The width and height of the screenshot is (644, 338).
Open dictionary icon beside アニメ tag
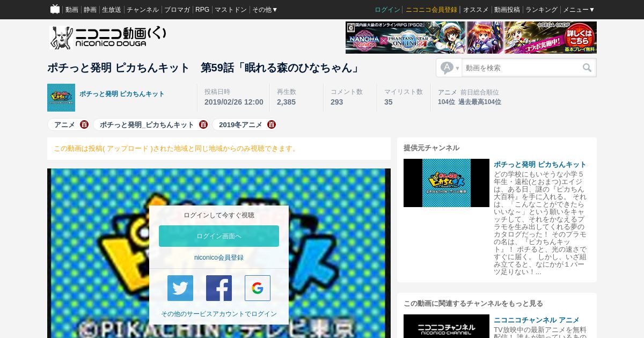(84, 124)
